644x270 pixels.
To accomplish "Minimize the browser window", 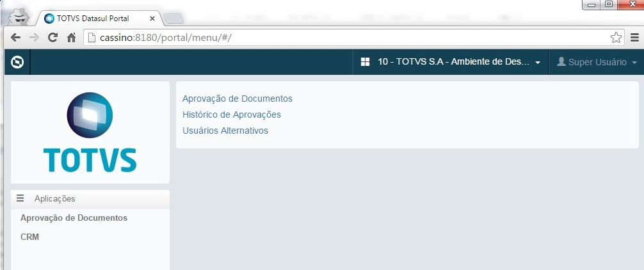I will 592,4.
